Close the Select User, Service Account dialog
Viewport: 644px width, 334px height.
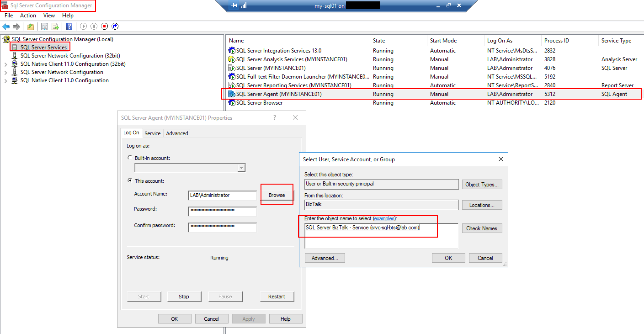500,159
